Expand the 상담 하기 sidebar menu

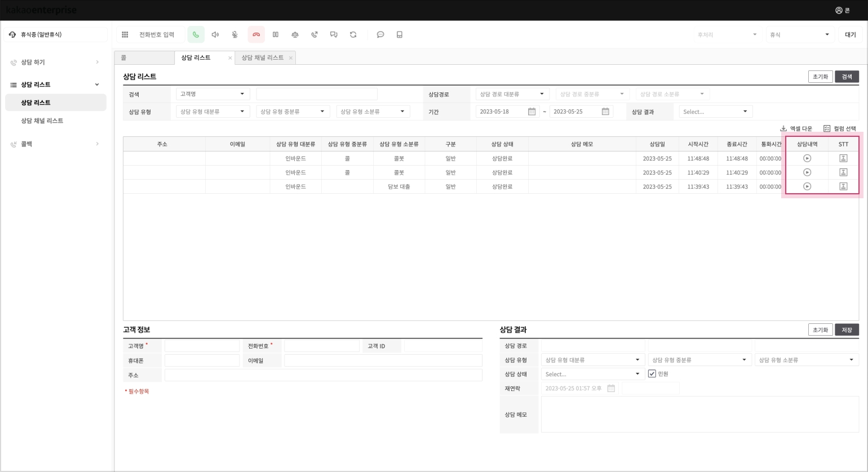tap(55, 63)
